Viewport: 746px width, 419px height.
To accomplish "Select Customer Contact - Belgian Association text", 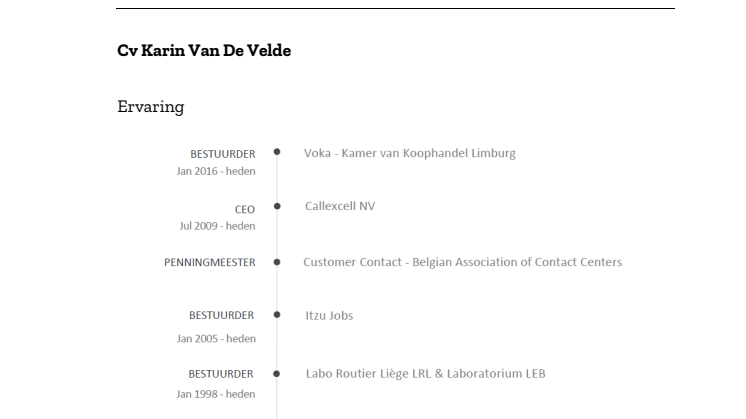I will [462, 262].
